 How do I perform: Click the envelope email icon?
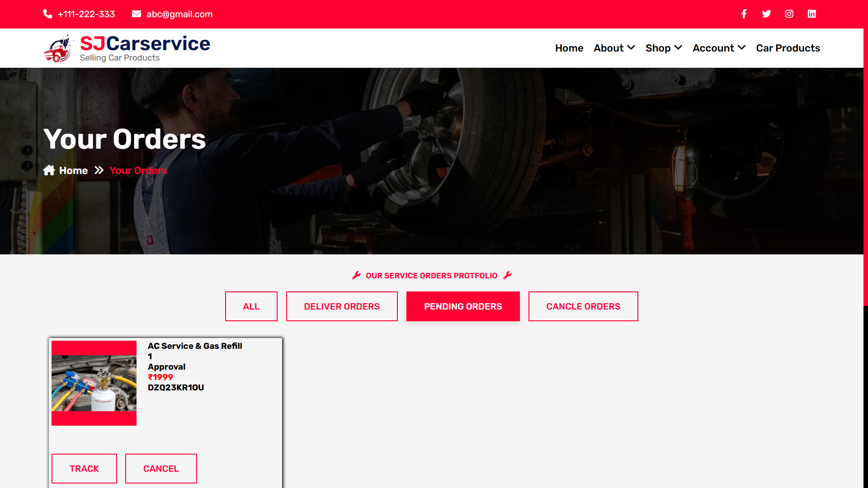click(136, 14)
